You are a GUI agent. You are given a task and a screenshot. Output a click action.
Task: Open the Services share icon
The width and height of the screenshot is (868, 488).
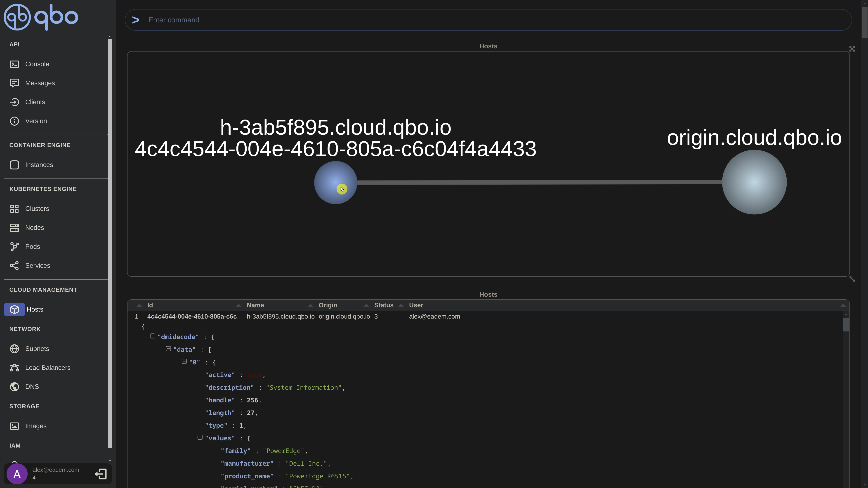tap(14, 265)
